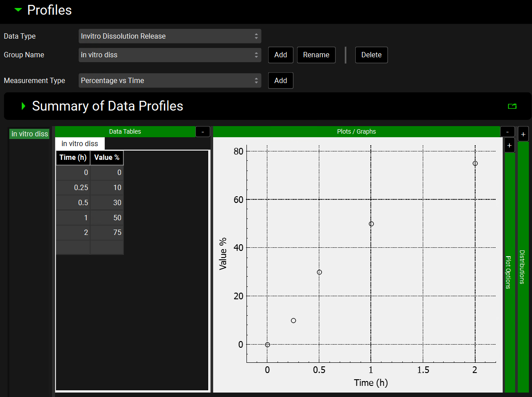Click the green export icon in Summary header
This screenshot has height=397, width=532.
click(512, 106)
